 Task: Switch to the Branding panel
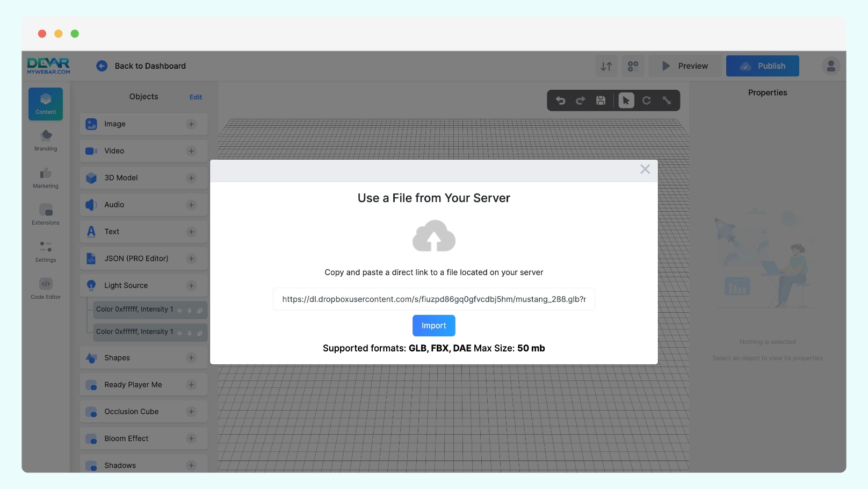click(x=45, y=140)
